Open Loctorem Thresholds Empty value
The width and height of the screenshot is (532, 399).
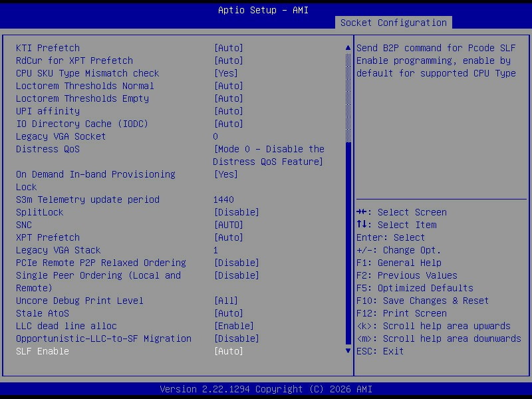tap(228, 98)
